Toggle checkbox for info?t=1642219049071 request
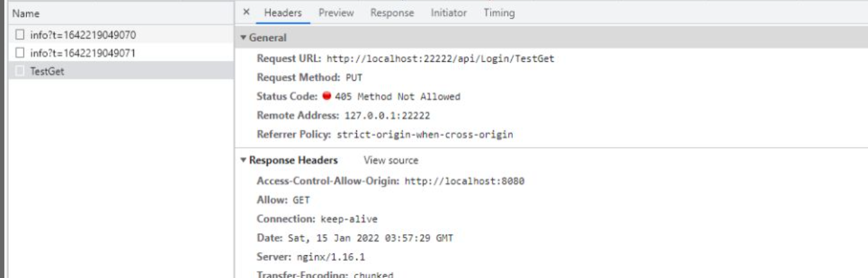Image resolution: width=868 pixels, height=278 pixels. [19, 53]
